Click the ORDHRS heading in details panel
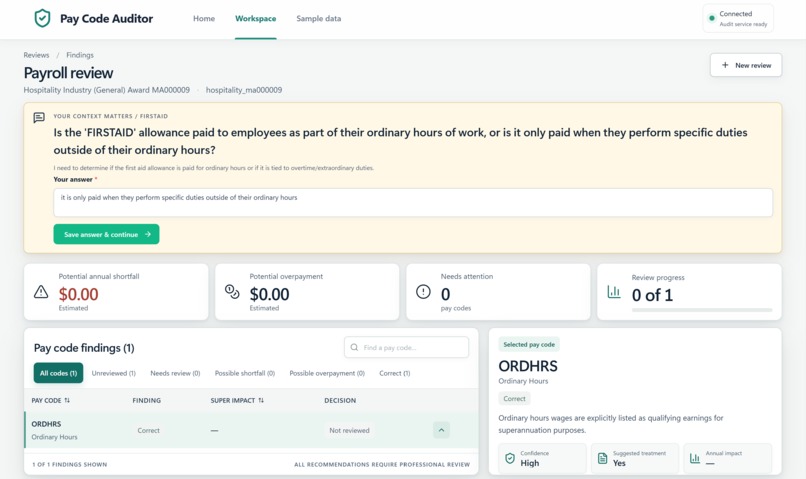The width and height of the screenshot is (806, 479). (528, 366)
